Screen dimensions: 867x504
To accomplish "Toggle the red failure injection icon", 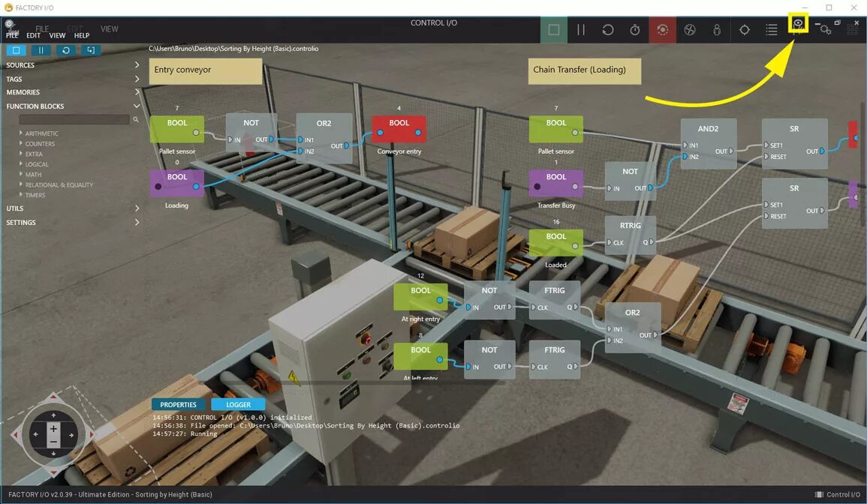I will tap(662, 30).
